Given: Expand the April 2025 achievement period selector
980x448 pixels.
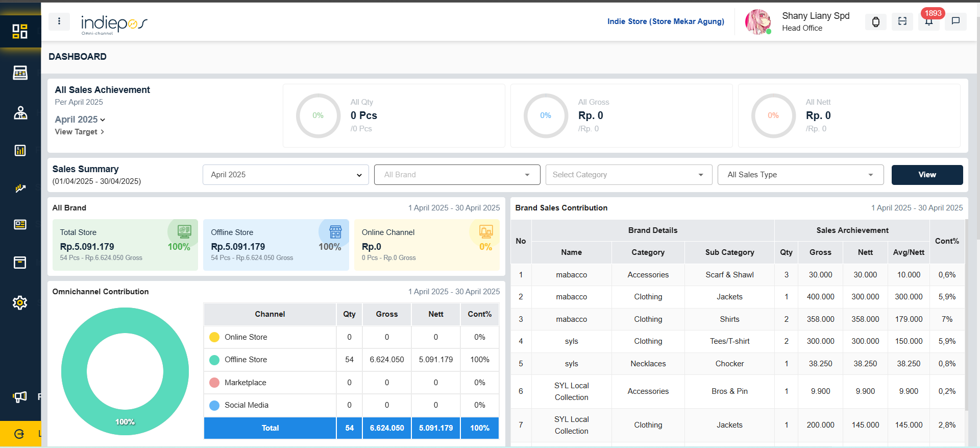Looking at the screenshot, I should point(80,120).
